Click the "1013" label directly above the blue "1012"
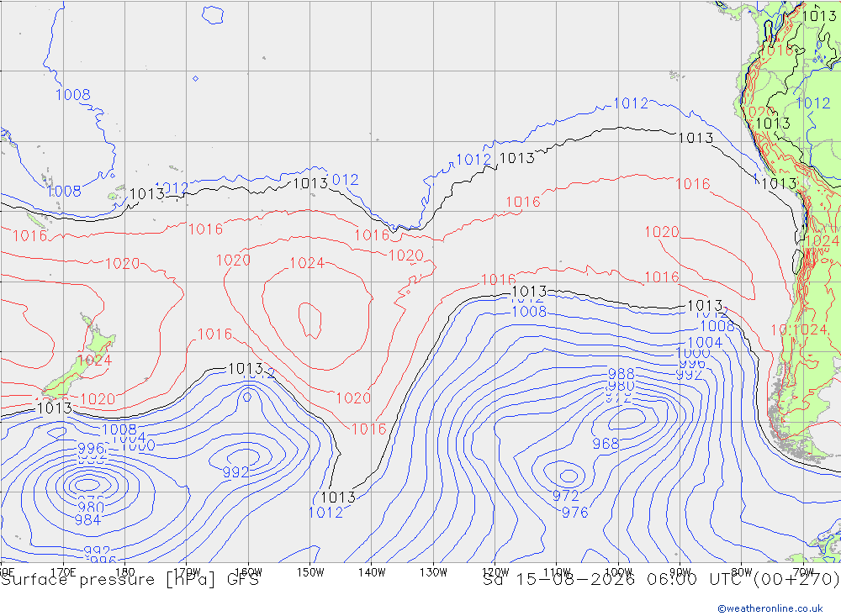Viewport: 841px width, 616px height. (x=338, y=498)
